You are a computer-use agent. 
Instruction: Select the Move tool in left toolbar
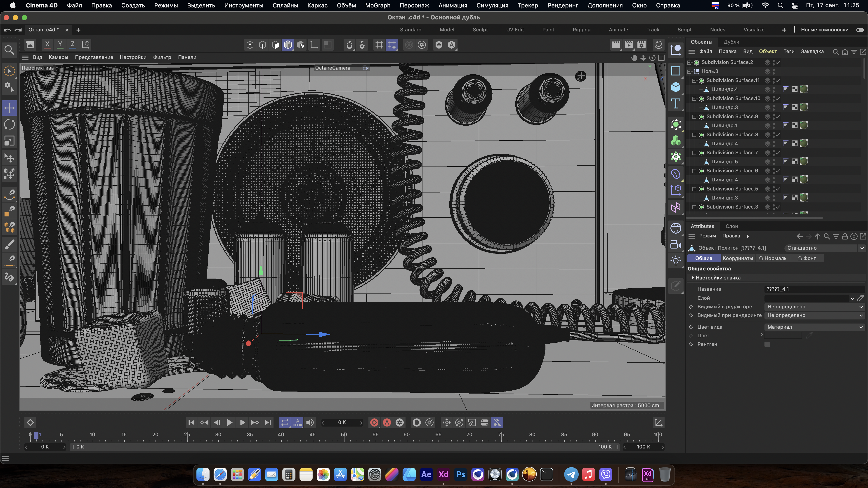[9, 108]
